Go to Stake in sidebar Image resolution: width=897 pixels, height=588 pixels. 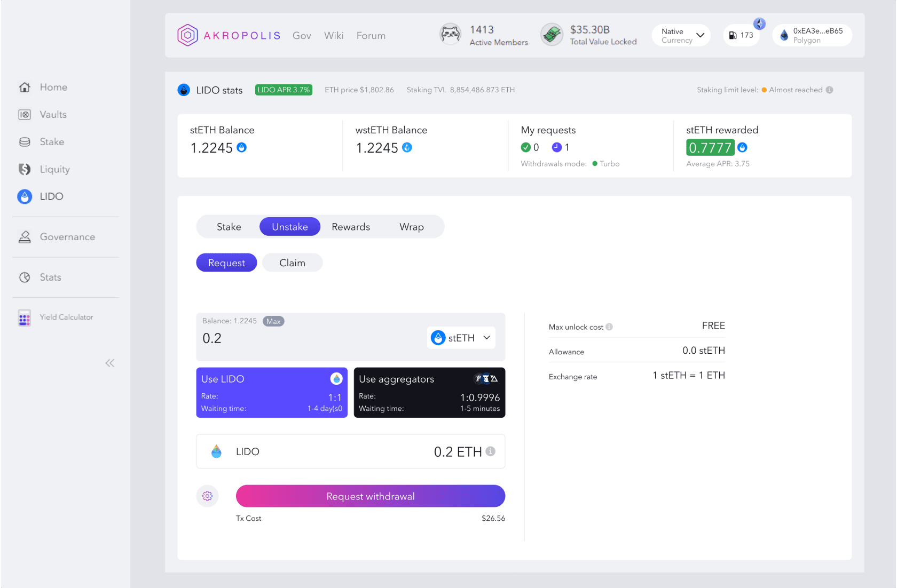pos(42,142)
